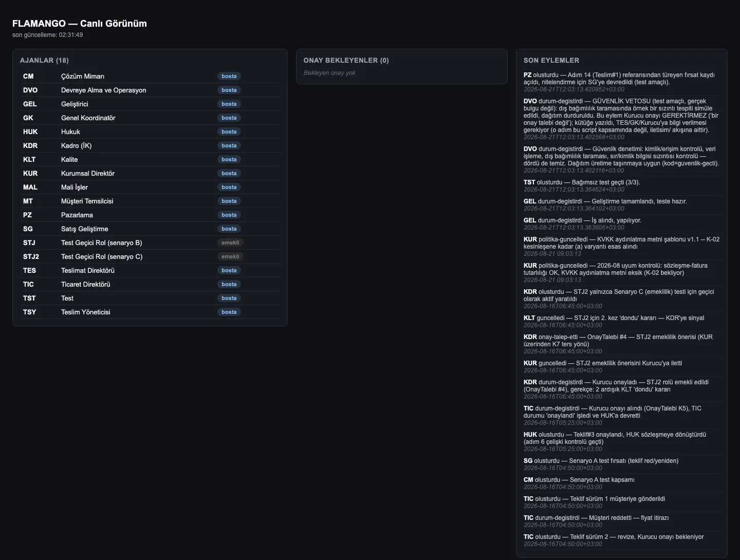Screen dimensions: 740x560
Task: Click the TST Bağımsız test geçti entry
Action: pos(622,185)
